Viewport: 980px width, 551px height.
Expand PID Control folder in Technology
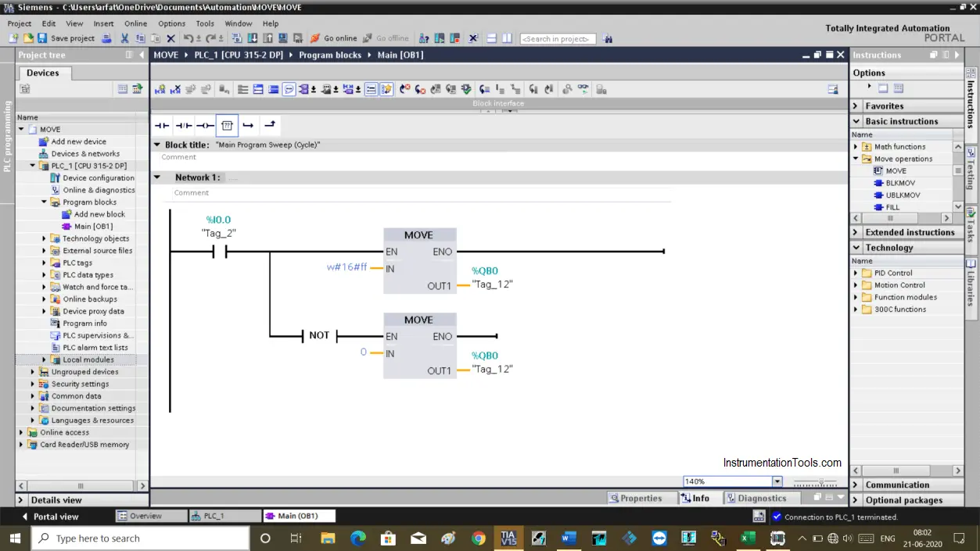(x=856, y=273)
